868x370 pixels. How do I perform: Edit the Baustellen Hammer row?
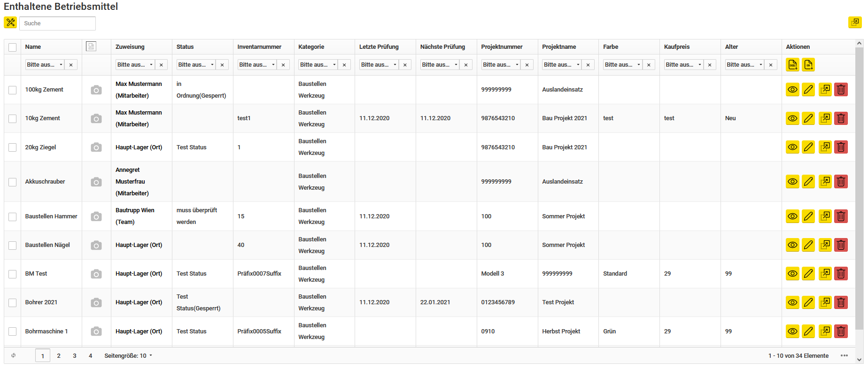click(808, 216)
